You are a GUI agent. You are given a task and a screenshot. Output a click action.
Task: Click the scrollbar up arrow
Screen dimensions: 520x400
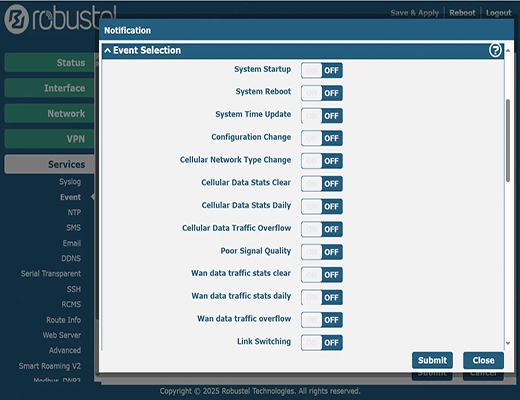click(x=508, y=50)
